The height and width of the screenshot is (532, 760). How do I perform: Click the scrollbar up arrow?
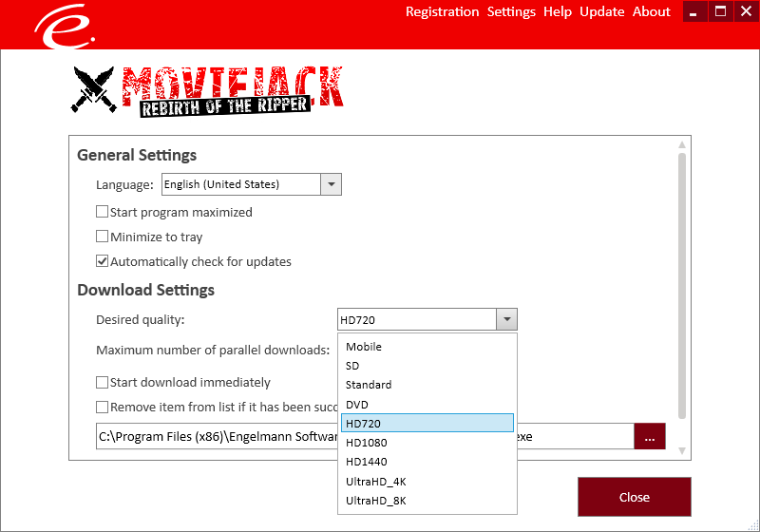[x=681, y=144]
